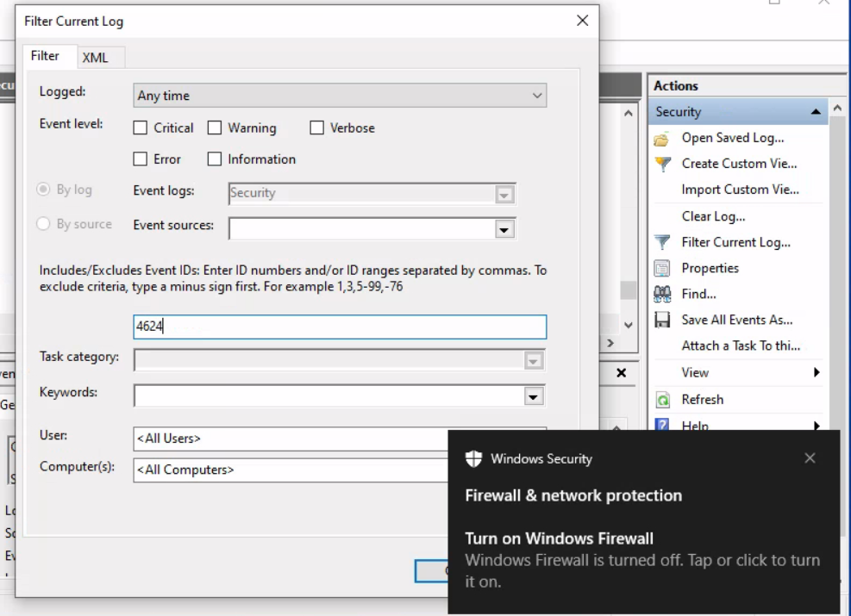Click the event list vertical scrollbar thumb
This screenshot has width=851, height=616.
click(x=628, y=290)
